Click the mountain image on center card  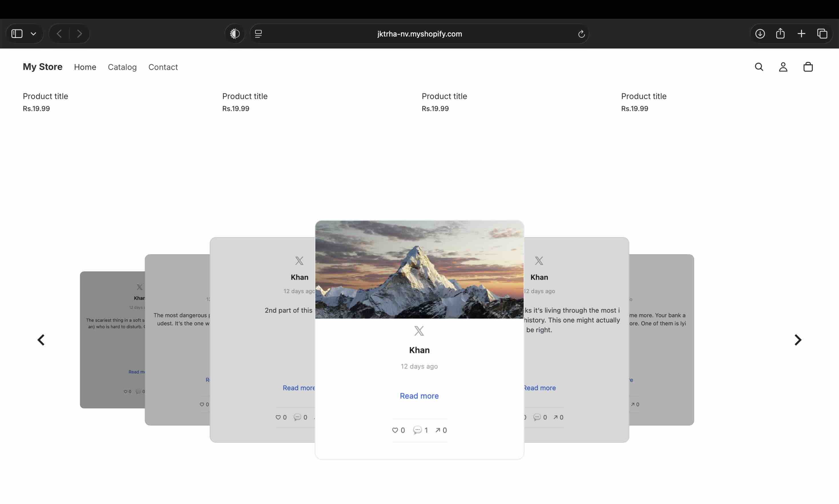pos(419,270)
